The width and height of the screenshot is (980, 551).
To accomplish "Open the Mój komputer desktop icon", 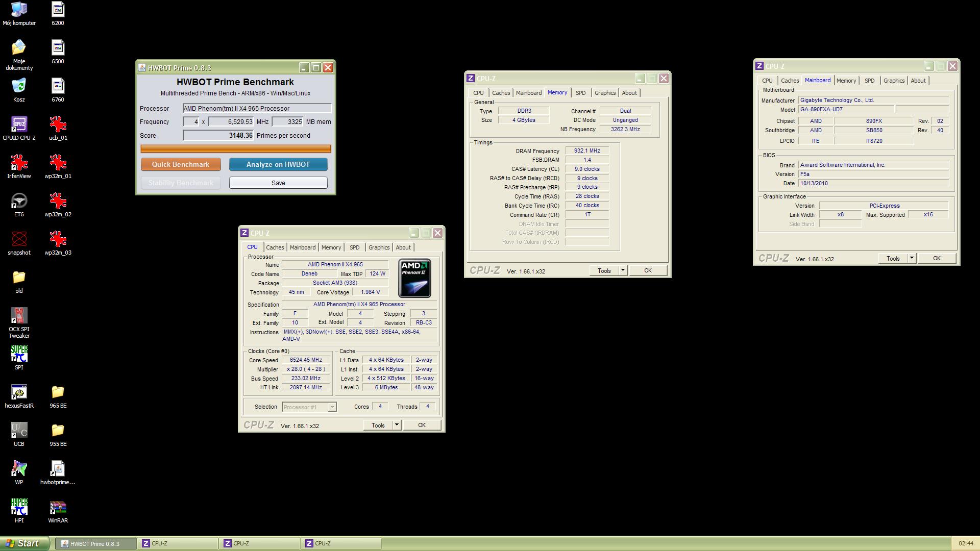I will [x=19, y=13].
